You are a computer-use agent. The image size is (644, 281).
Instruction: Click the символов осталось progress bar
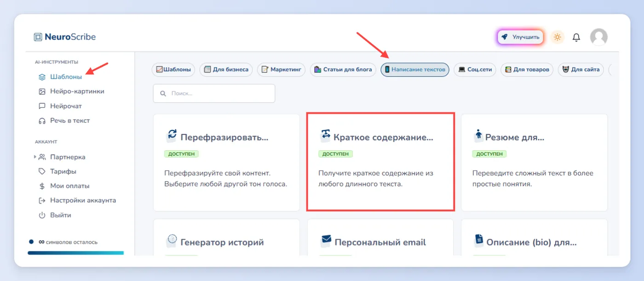tap(75, 252)
